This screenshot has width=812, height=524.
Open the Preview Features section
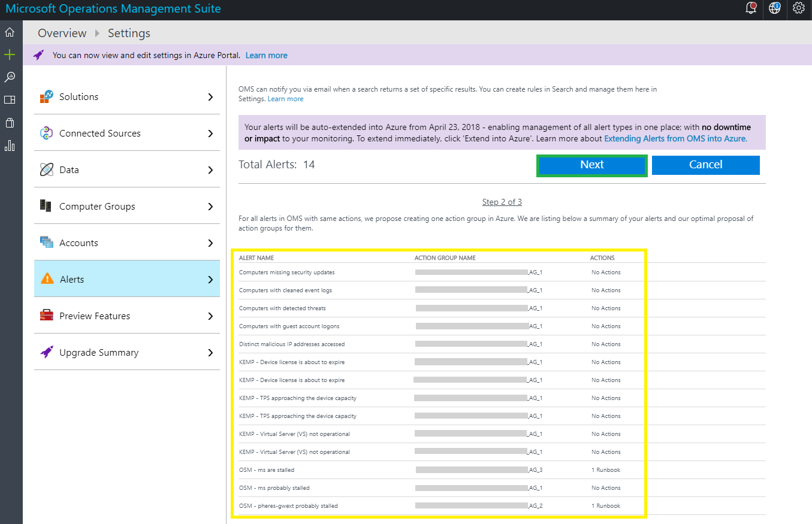click(127, 316)
